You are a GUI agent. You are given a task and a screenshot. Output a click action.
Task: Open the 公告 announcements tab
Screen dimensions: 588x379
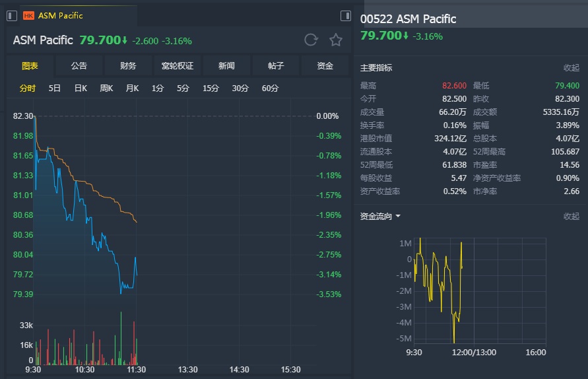tap(79, 66)
